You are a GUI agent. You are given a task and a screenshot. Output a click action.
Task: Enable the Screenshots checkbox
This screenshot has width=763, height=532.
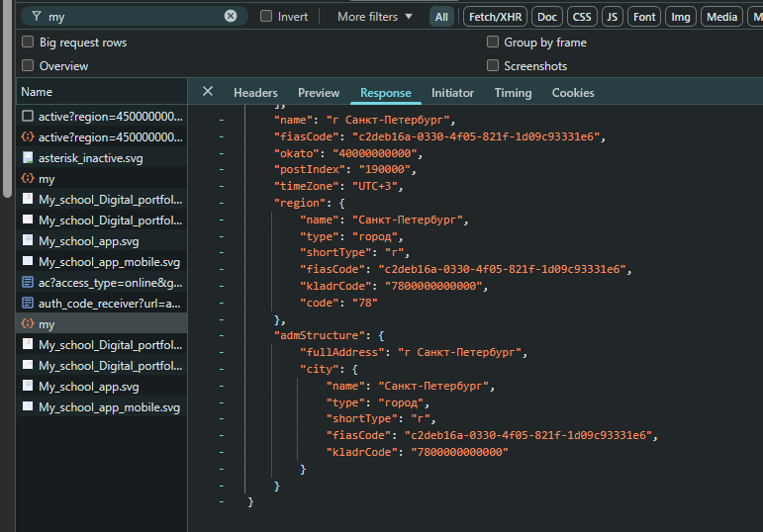tap(493, 66)
